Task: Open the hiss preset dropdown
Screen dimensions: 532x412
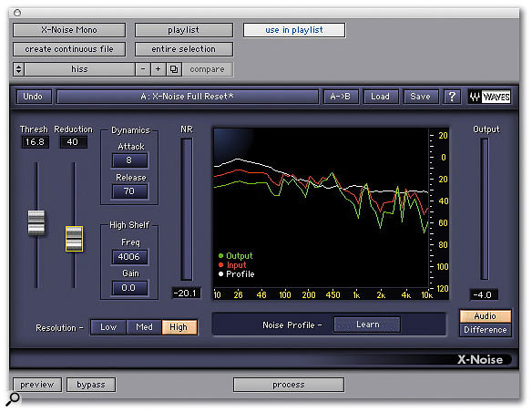Action: tap(80, 69)
